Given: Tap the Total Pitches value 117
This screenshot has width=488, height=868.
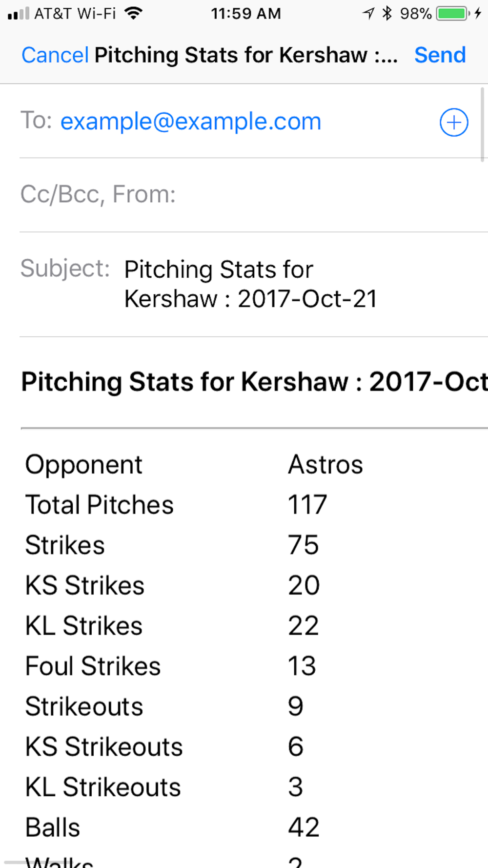Looking at the screenshot, I should click(307, 505).
